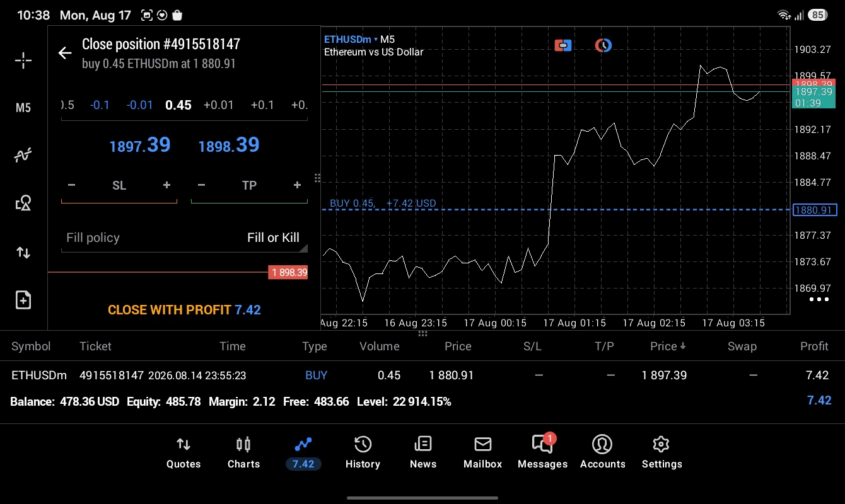The width and height of the screenshot is (845, 504).
Task: Open ETHUSDm symbol dropdown on chart
Action: 351,39
